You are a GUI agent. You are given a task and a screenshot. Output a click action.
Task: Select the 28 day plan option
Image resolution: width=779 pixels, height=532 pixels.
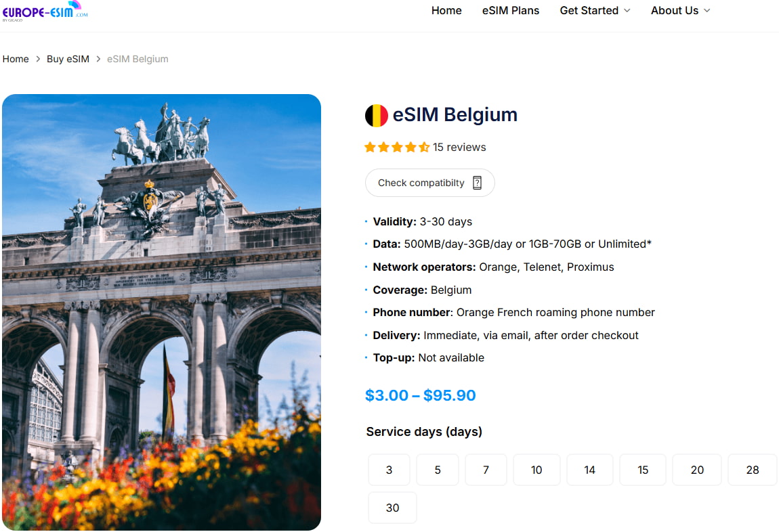pyautogui.click(x=752, y=469)
